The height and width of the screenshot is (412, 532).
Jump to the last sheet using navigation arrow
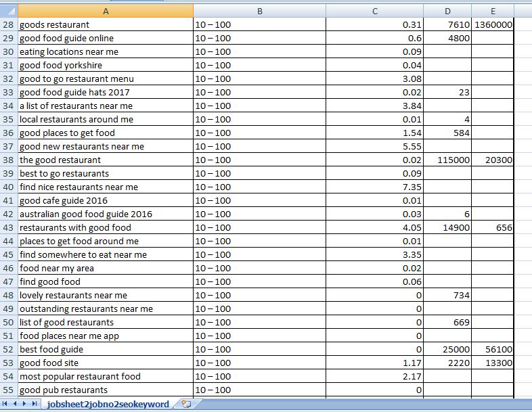tap(35, 404)
